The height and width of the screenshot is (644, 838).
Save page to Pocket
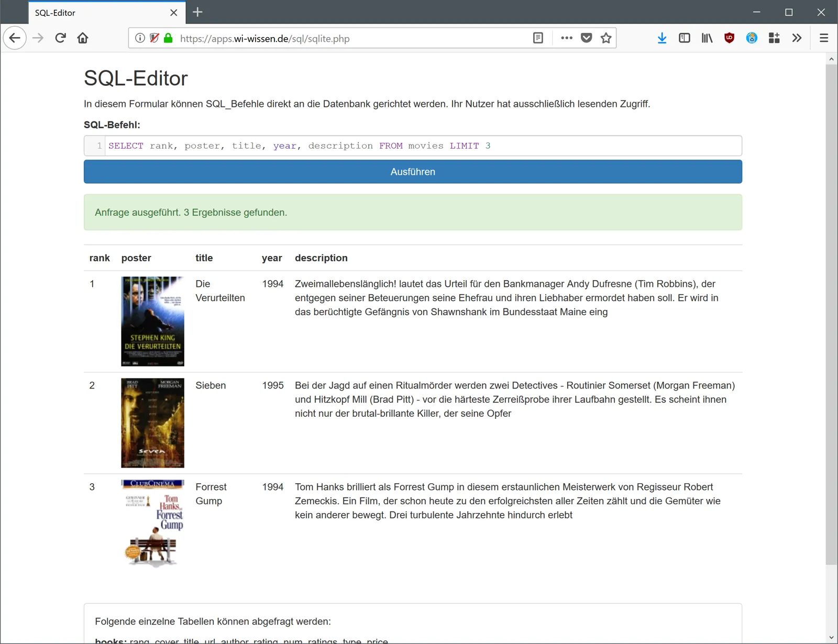pos(587,38)
